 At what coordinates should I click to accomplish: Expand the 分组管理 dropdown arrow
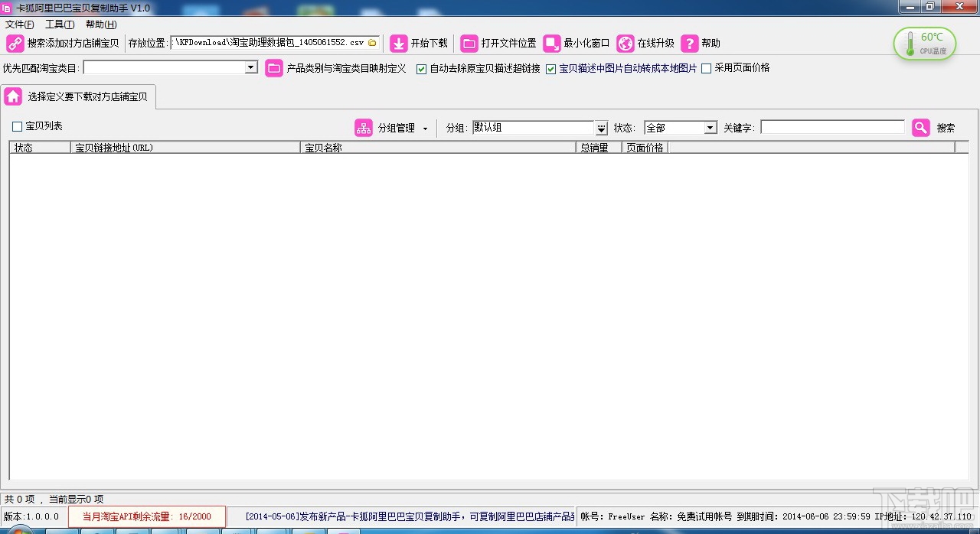pyautogui.click(x=425, y=129)
